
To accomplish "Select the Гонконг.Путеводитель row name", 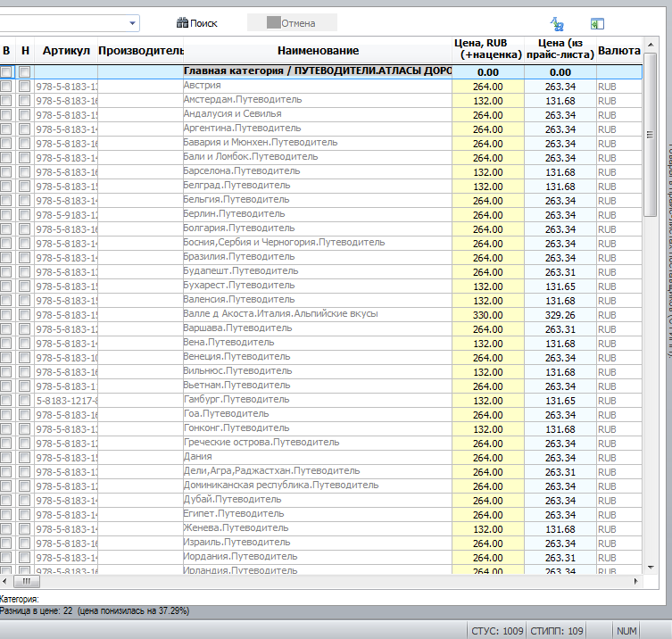I will click(x=236, y=427).
